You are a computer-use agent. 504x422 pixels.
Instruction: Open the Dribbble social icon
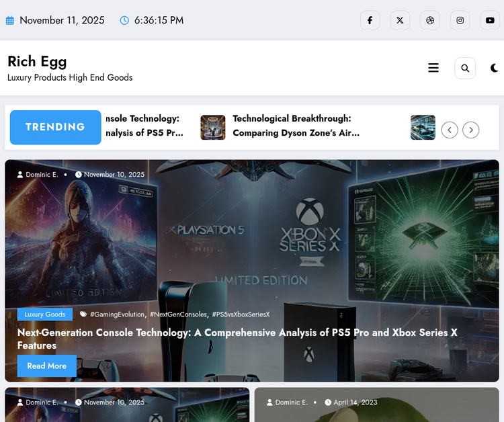coord(430,20)
